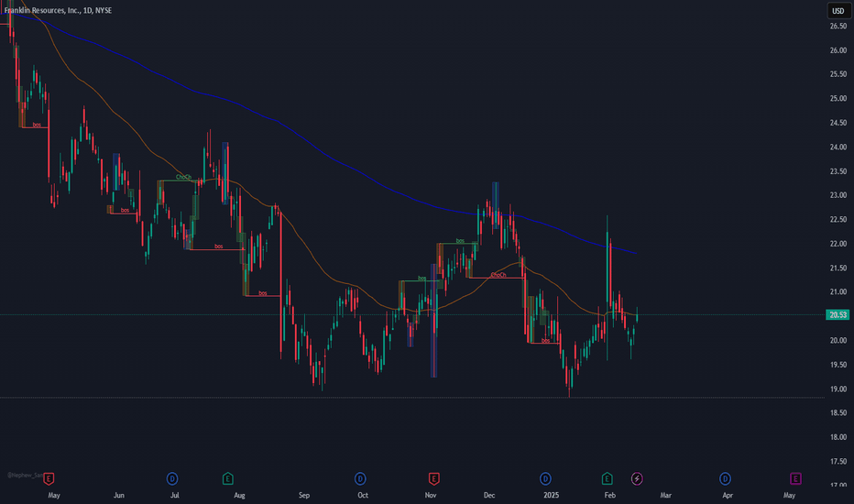854x504 pixels.
Task: Click the 2025 label on time axis
Action: 552,495
